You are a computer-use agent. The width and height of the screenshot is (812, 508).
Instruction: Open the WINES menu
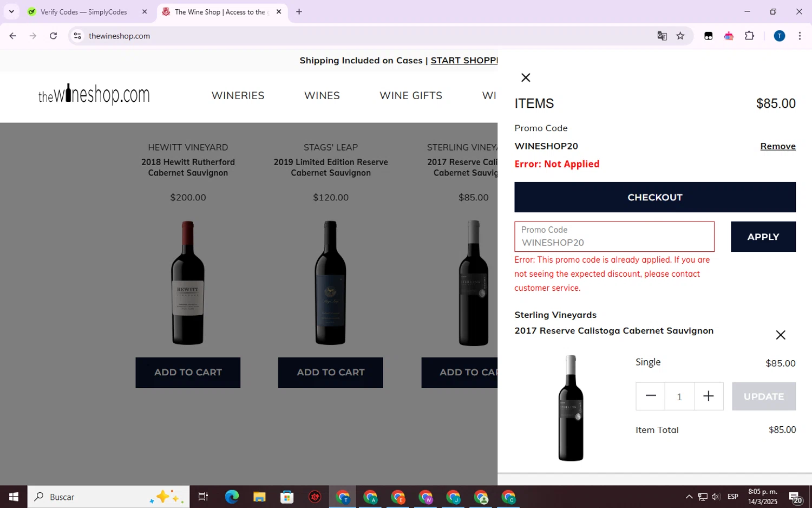322,95
